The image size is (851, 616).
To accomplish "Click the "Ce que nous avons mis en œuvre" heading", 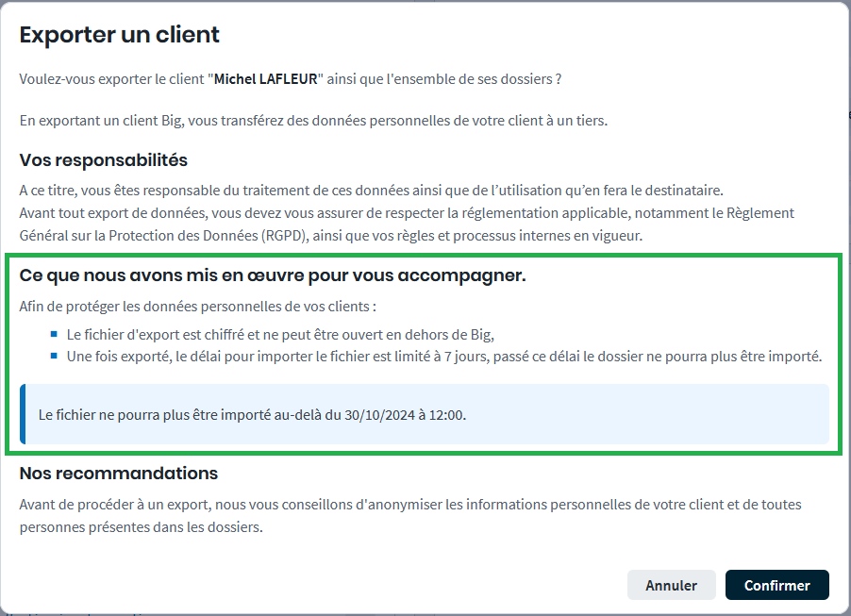I will [272, 276].
